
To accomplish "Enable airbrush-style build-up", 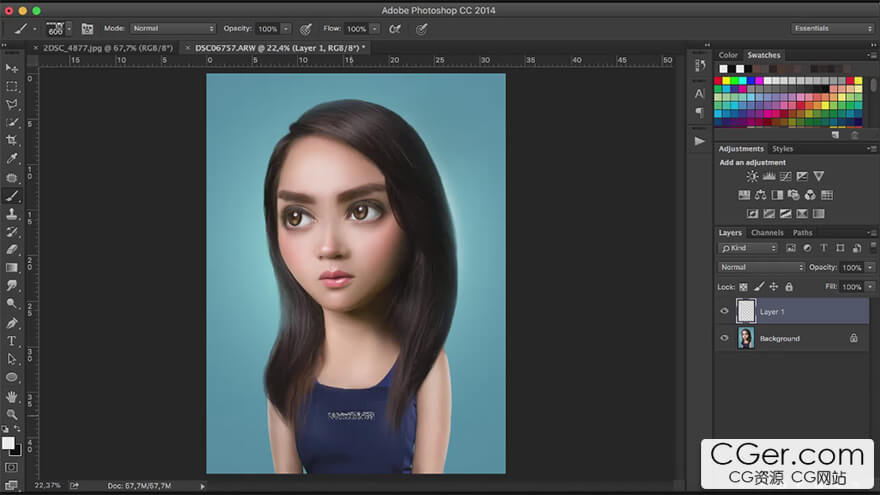I will (395, 29).
